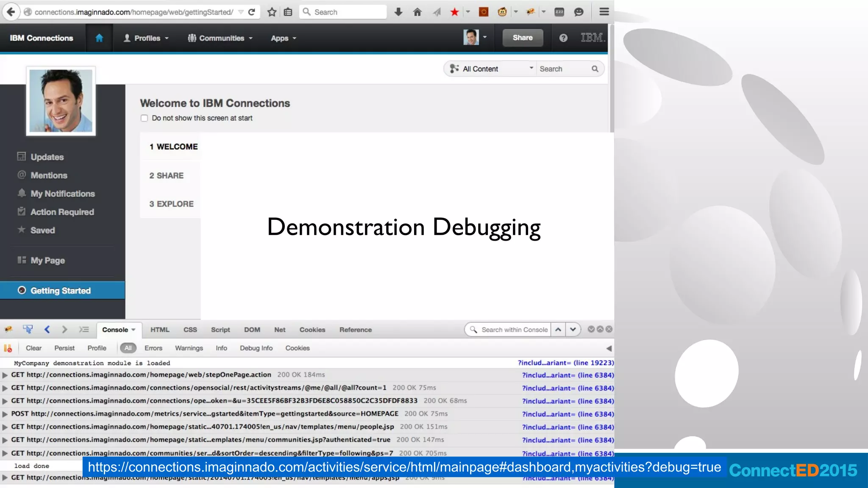Image resolution: width=868 pixels, height=488 pixels.
Task: Open IBM Connections home icon
Action: click(99, 38)
